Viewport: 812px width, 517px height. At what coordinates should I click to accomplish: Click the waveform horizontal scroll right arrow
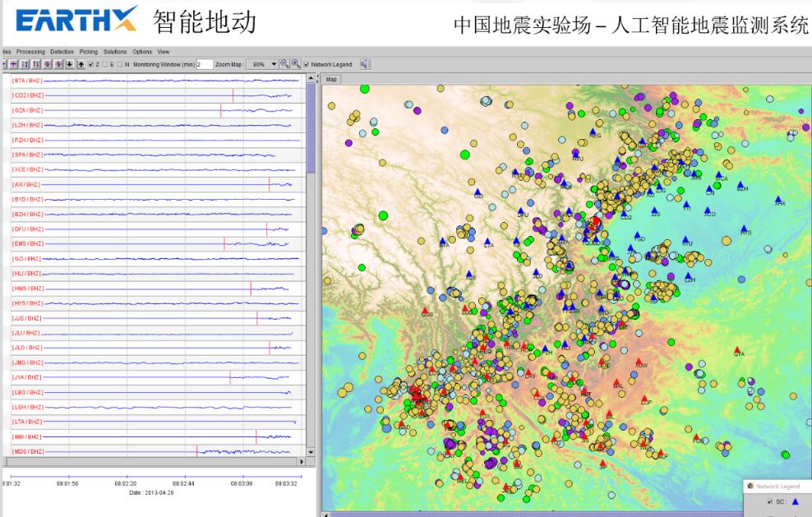302,461
